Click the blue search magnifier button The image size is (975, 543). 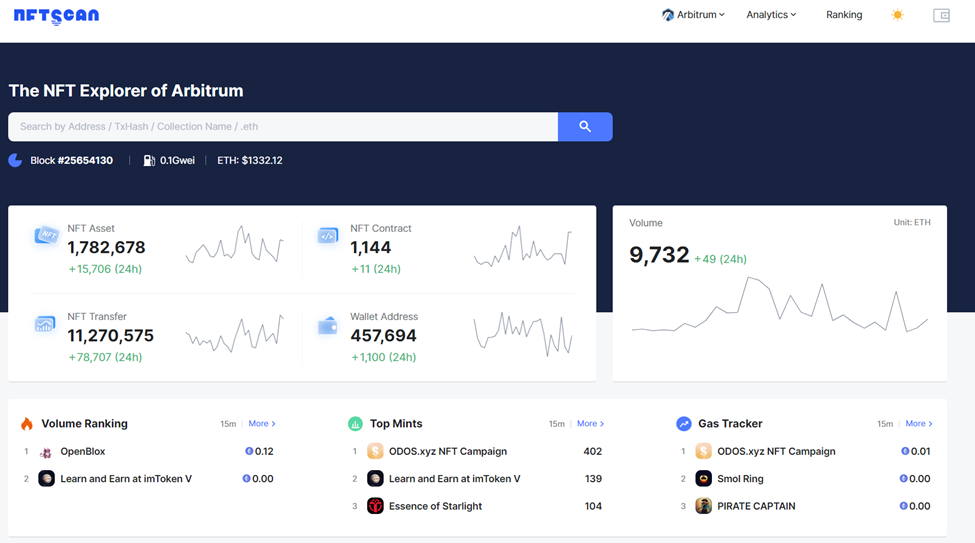(585, 127)
